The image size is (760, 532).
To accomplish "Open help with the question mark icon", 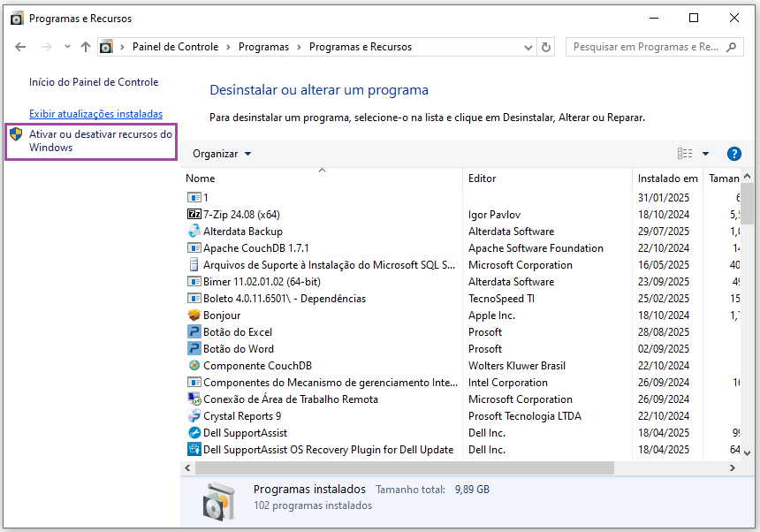I will pyautogui.click(x=733, y=154).
